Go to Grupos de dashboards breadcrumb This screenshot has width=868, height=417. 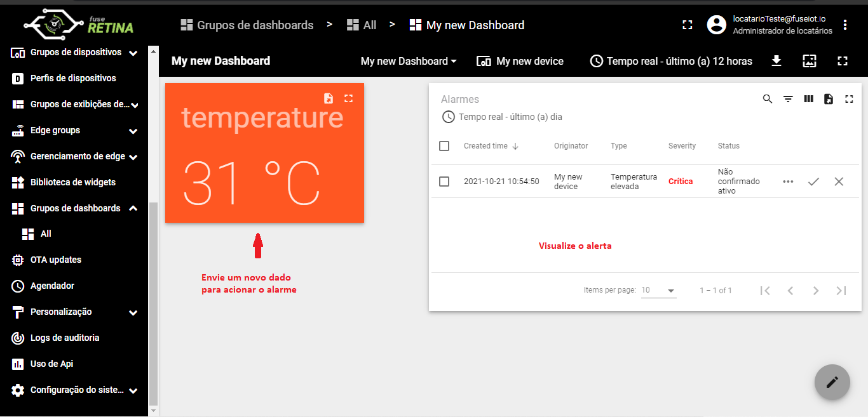[x=247, y=25]
